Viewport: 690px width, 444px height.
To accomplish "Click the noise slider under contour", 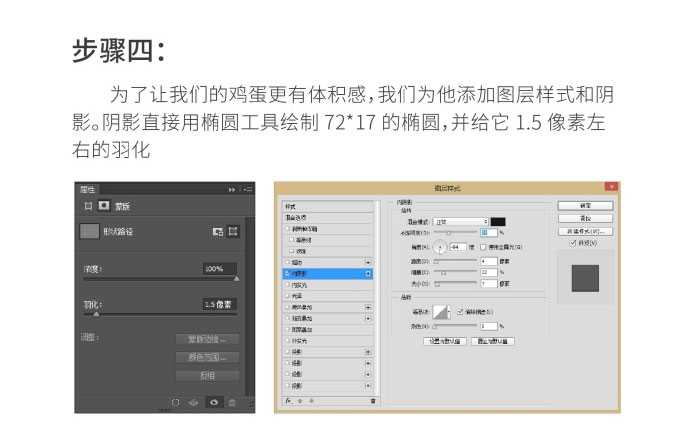I will pyautogui.click(x=456, y=327).
